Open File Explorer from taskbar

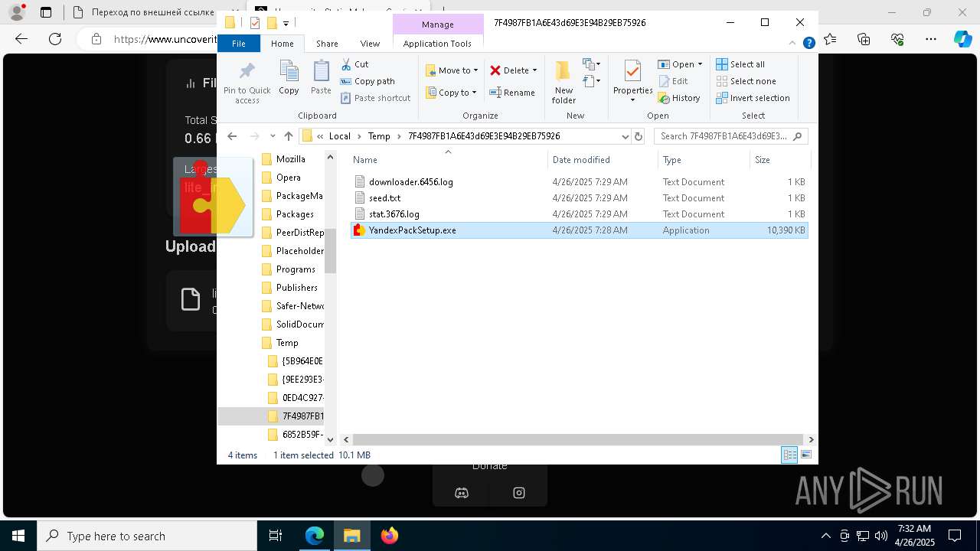point(352,536)
